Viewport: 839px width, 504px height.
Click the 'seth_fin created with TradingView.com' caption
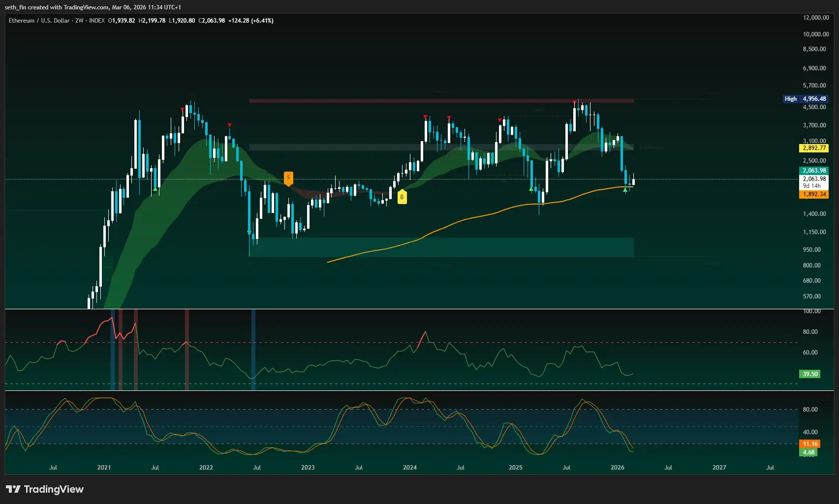click(x=57, y=7)
